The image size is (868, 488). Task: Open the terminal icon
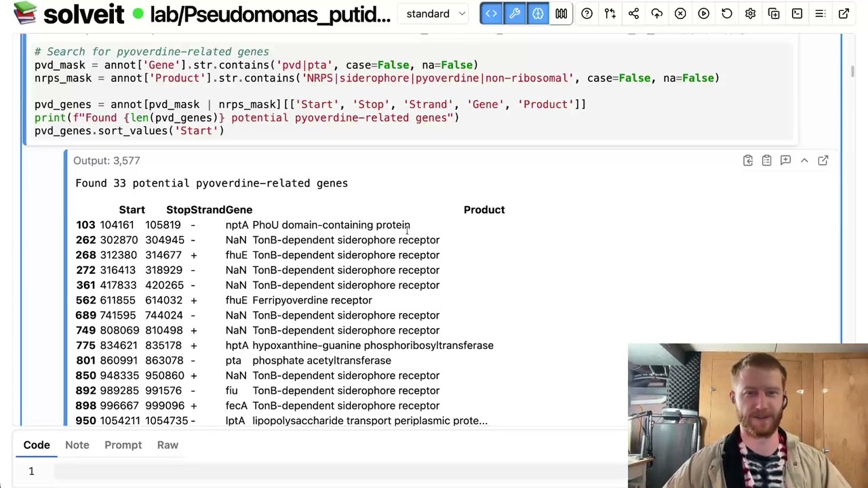coord(797,14)
